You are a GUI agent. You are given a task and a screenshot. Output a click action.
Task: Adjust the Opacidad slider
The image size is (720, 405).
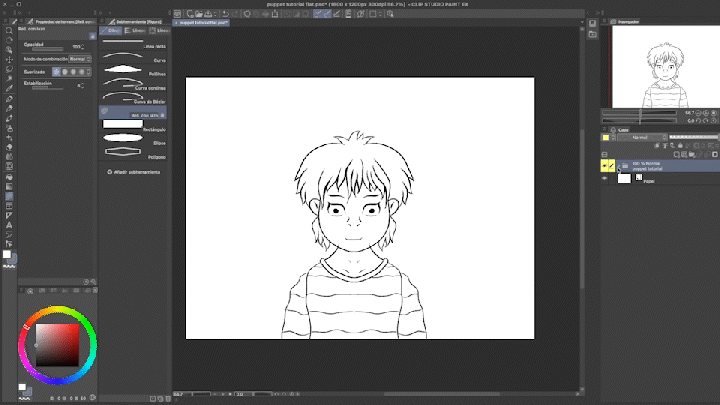[x=50, y=48]
